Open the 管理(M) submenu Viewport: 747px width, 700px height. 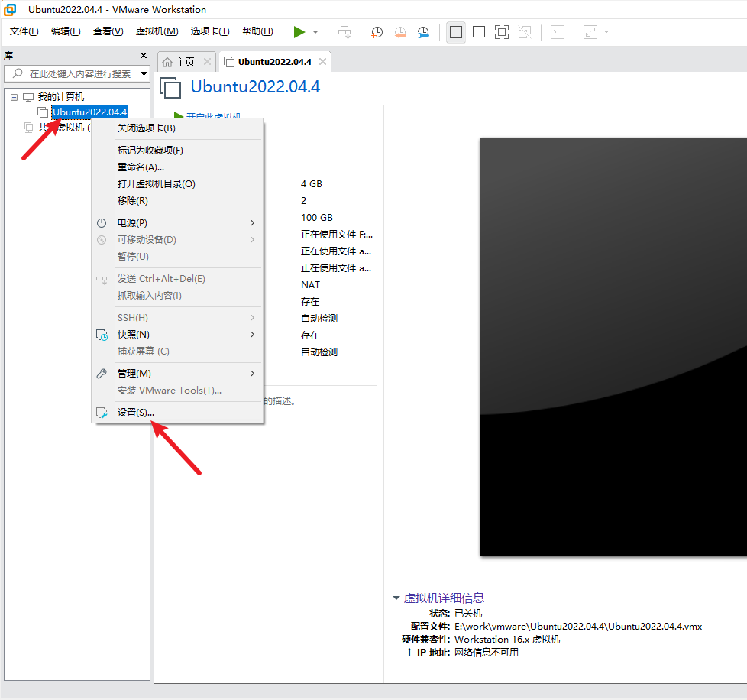[177, 374]
